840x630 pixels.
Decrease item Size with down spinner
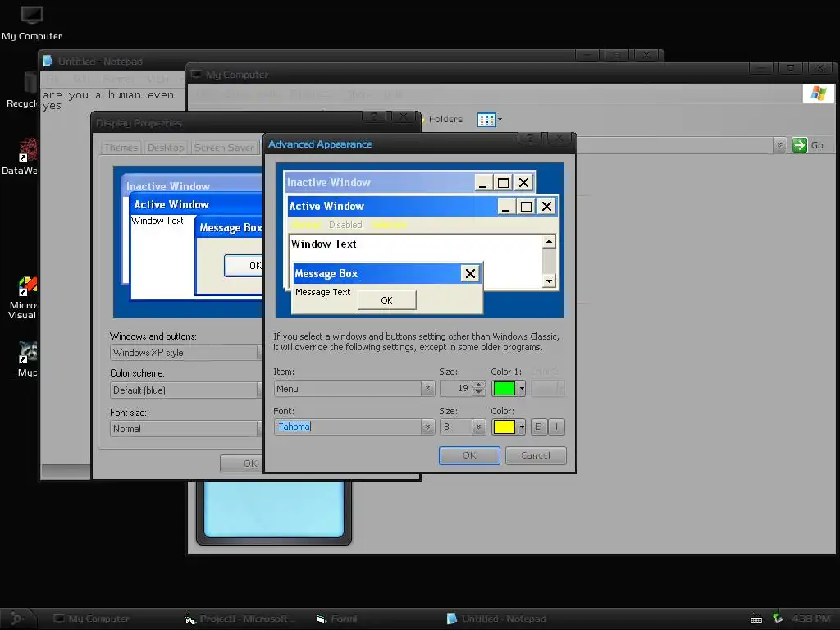[479, 392]
